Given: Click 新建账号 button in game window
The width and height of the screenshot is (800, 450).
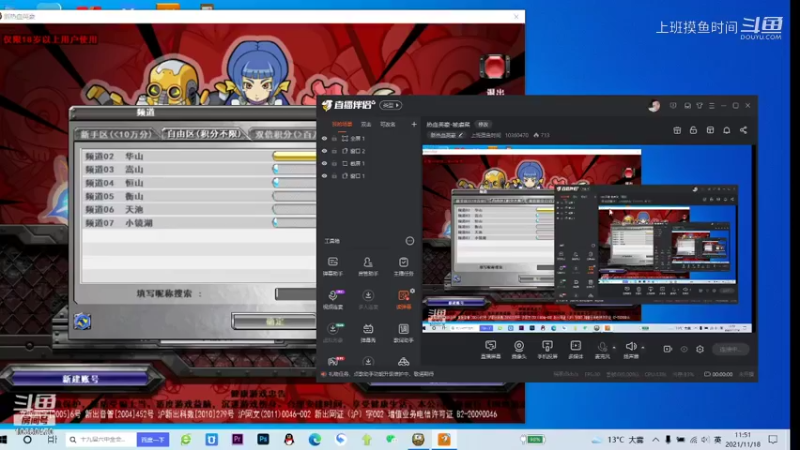Looking at the screenshot, I should (x=80, y=379).
